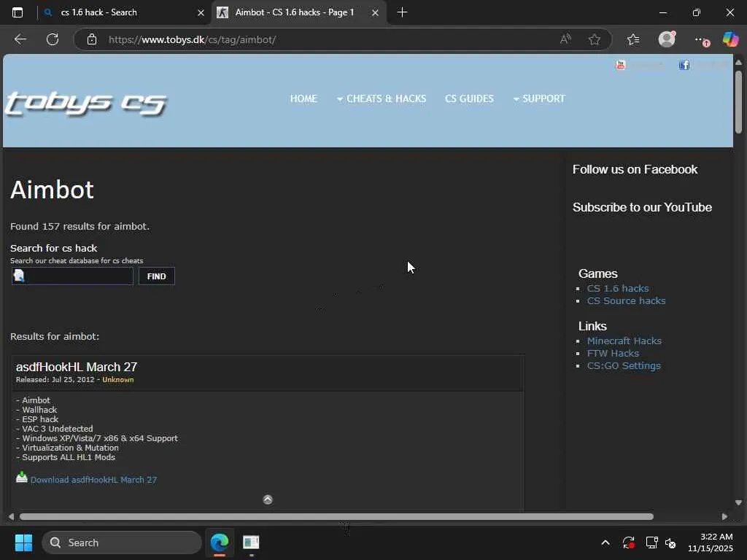Open Microsoft Edge from the taskbar
This screenshot has width=747, height=560.
220,542
